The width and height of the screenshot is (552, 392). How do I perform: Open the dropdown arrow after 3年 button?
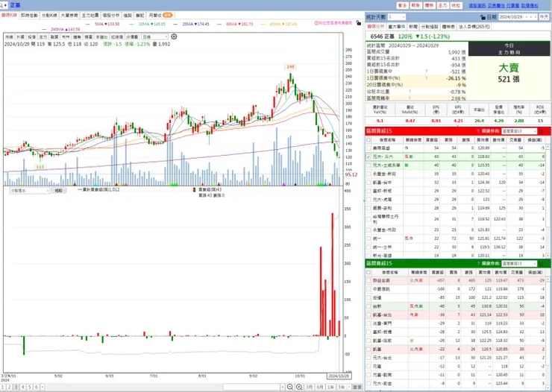348,387
